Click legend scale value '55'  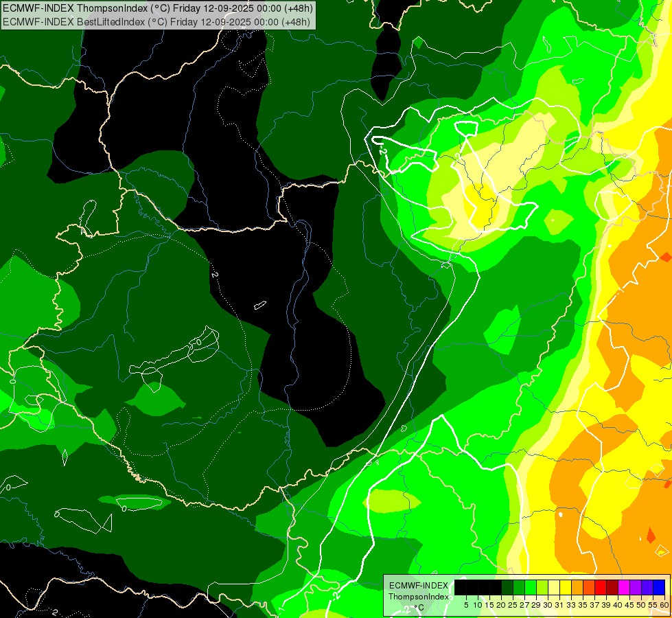click(x=652, y=605)
